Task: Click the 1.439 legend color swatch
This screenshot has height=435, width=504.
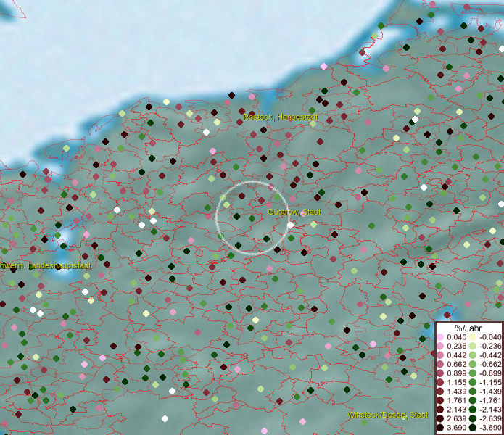Action: tap(440, 391)
